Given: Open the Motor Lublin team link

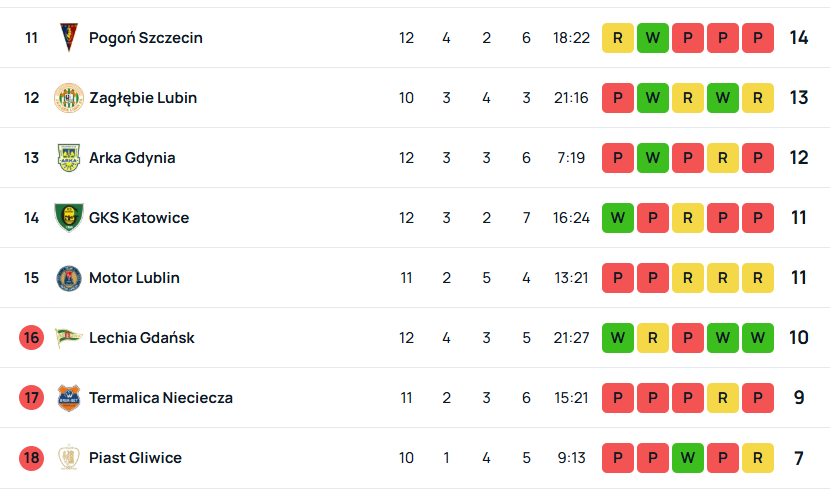Looking at the screenshot, I should point(134,278).
